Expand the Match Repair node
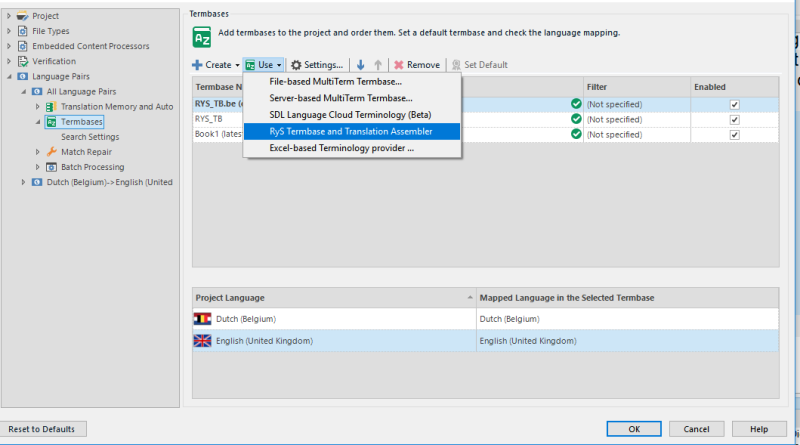800x445 pixels. [x=37, y=152]
